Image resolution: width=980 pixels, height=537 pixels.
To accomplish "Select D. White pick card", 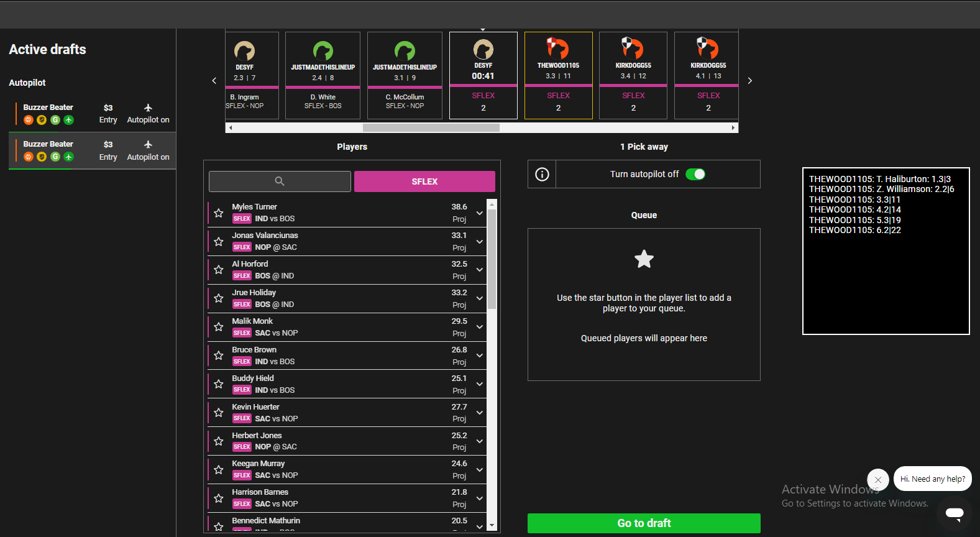I will coord(323,75).
